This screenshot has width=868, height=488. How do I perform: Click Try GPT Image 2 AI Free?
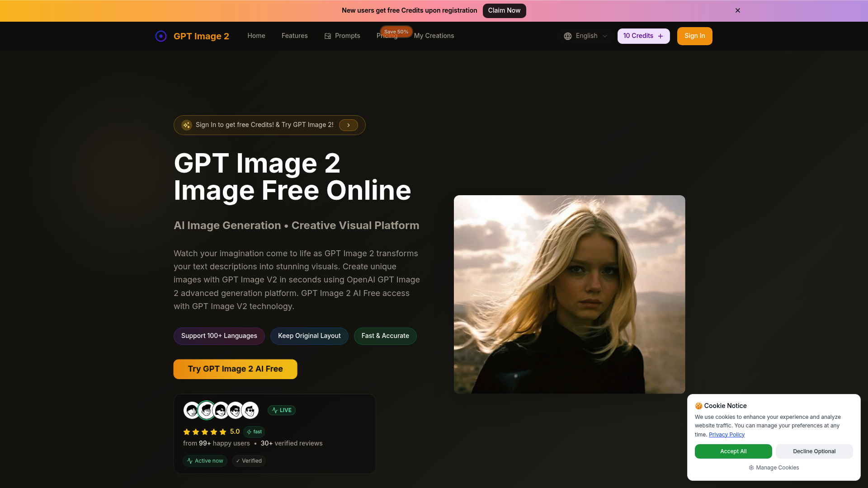[235, 369]
